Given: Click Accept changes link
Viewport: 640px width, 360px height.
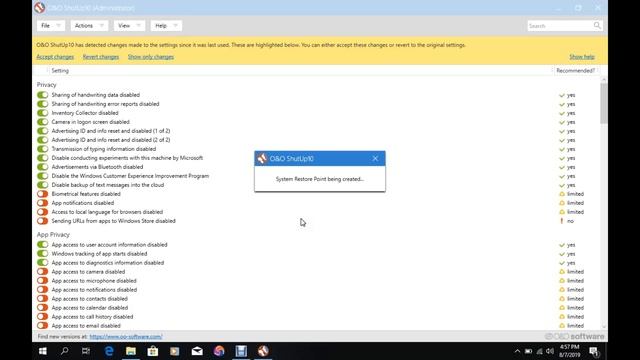Looking at the screenshot, I should coord(55,57).
